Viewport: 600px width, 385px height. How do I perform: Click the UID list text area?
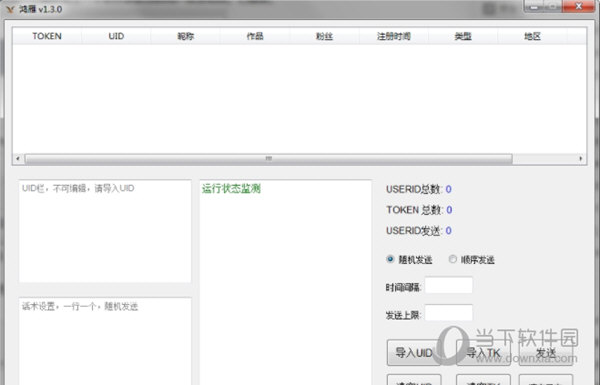click(x=105, y=231)
